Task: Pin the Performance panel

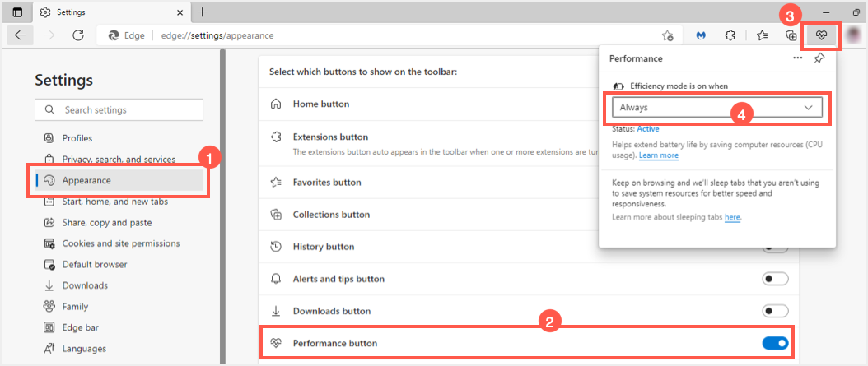Action: pyautogui.click(x=819, y=58)
